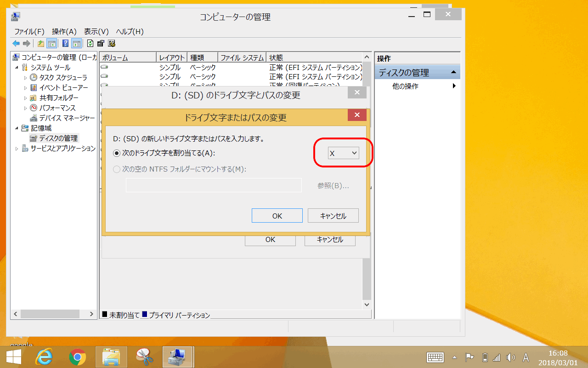Screen dimensions: 588x368
Task: Expand the タスク スケジューラ tree node
Action: 26,77
